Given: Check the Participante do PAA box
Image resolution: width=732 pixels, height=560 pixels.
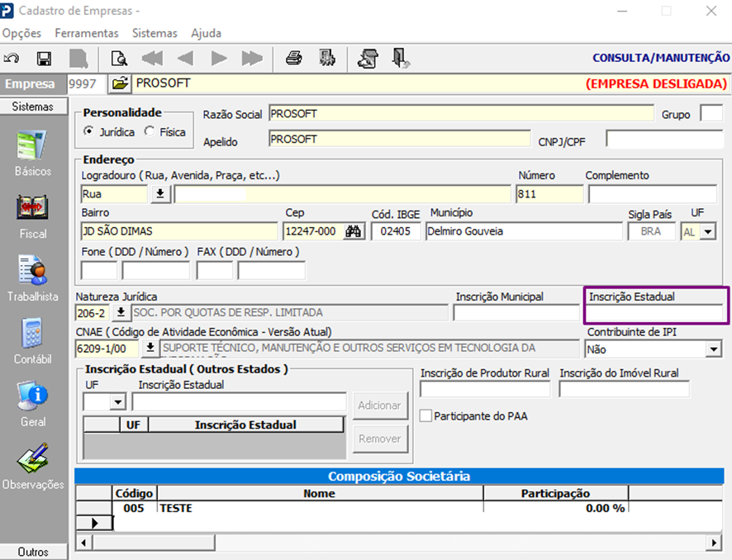Looking at the screenshot, I should (x=426, y=416).
